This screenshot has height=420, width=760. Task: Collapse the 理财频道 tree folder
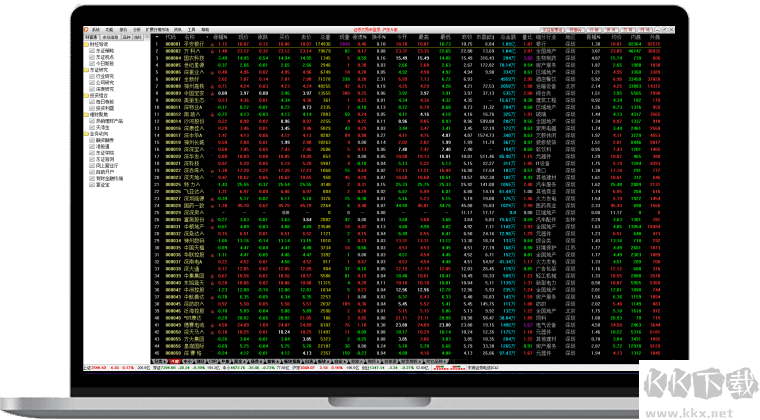pos(88,115)
